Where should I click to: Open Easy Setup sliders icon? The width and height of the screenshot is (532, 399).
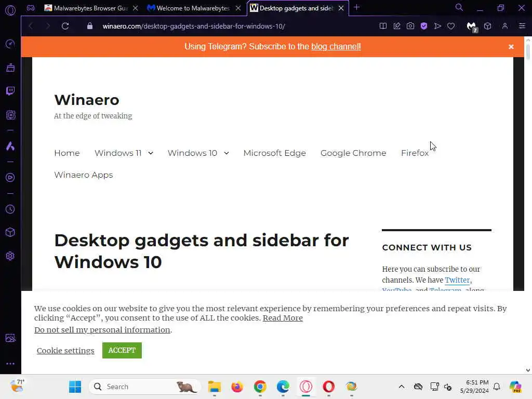pyautogui.click(x=522, y=26)
